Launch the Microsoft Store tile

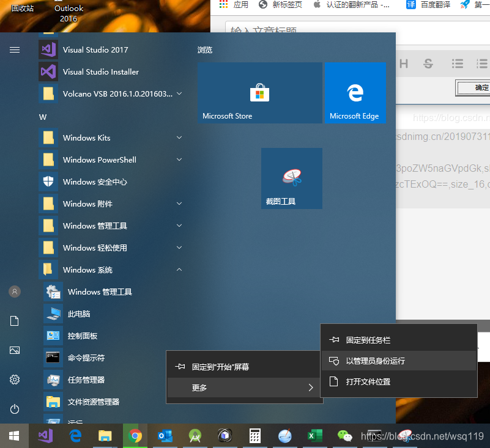(259, 92)
